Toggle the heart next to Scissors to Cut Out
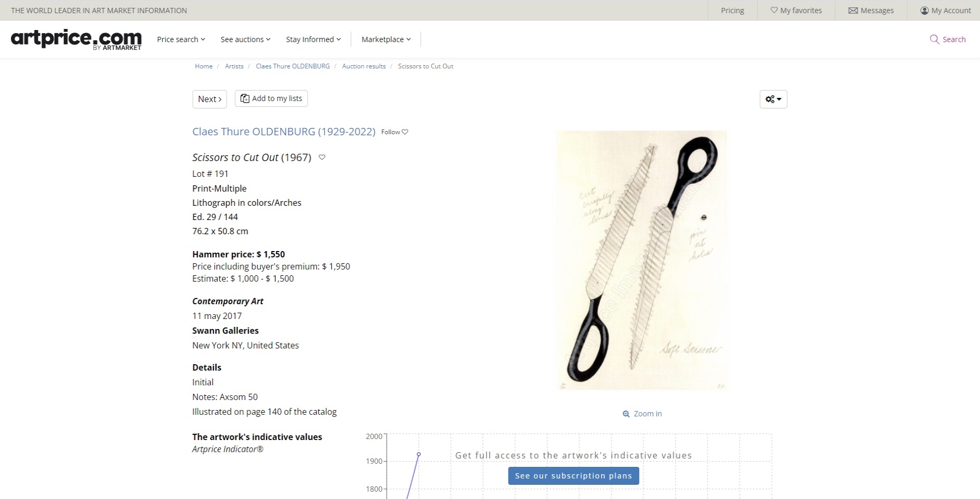The width and height of the screenshot is (980, 499). click(322, 157)
